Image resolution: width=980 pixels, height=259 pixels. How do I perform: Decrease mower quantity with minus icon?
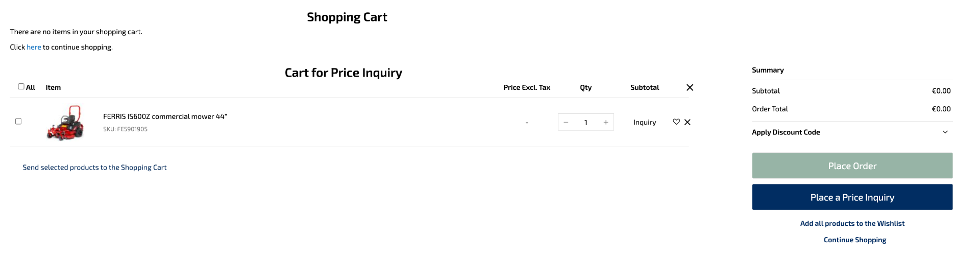pos(566,122)
